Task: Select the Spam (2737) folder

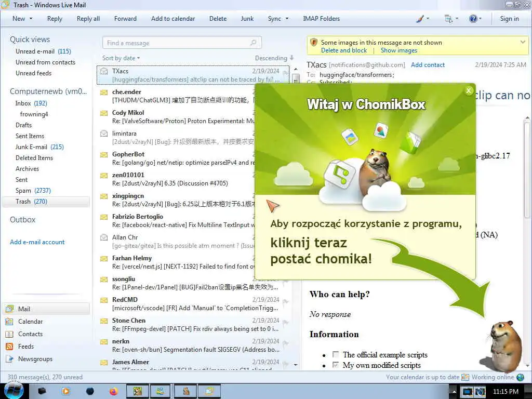Action: coord(33,191)
